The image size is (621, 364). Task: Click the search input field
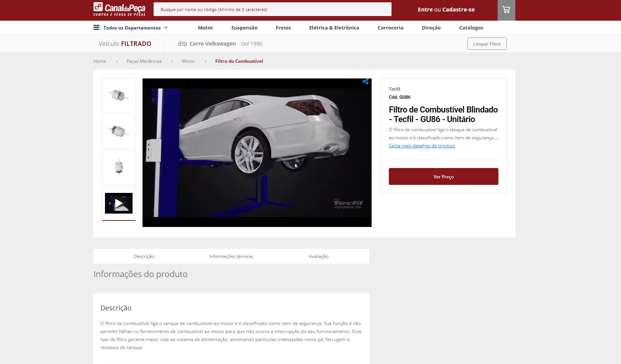point(272,10)
